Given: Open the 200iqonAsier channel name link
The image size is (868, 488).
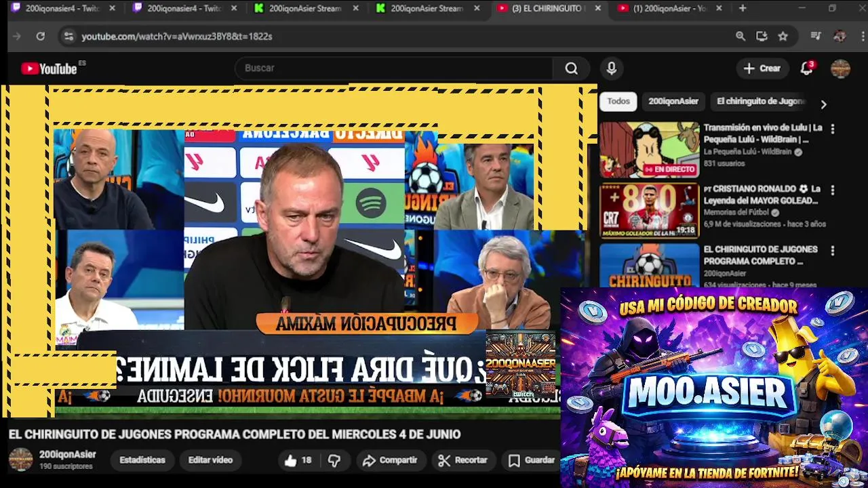Looking at the screenshot, I should coord(68,455).
